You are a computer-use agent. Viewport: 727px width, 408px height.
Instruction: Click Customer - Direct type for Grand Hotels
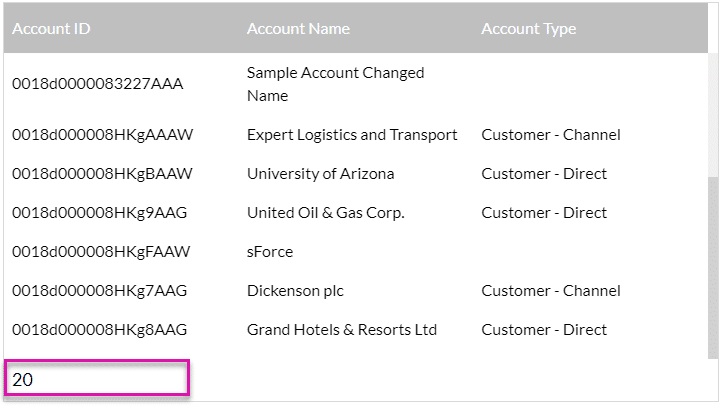(544, 330)
